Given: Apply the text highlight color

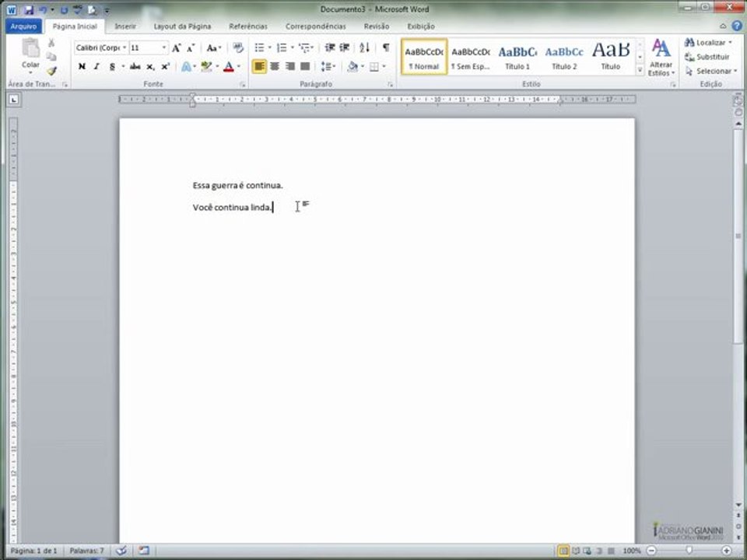Looking at the screenshot, I should point(206,66).
